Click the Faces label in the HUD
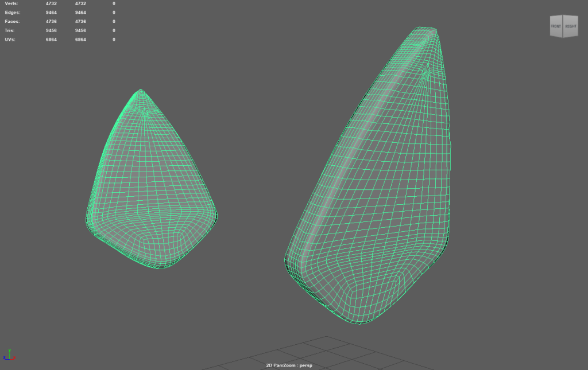The image size is (588, 370). click(13, 21)
